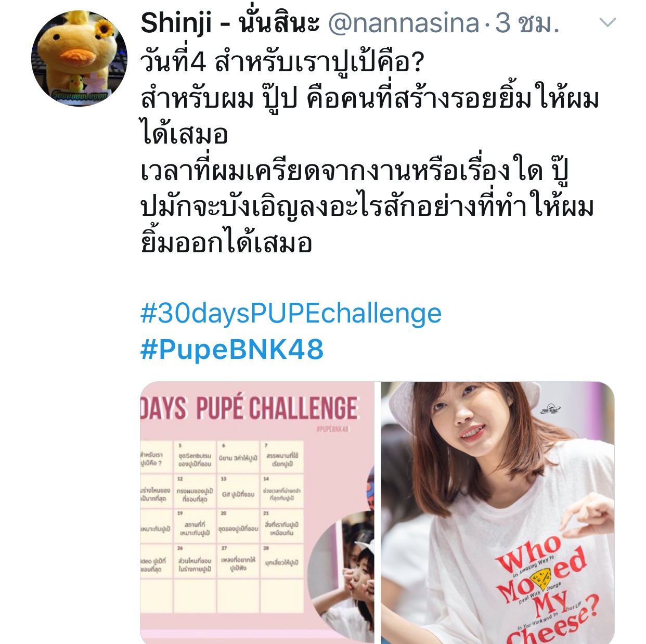Click day 5 Senbutsu cell in challenge image
This screenshot has width=646, height=644.
pyautogui.click(x=195, y=458)
